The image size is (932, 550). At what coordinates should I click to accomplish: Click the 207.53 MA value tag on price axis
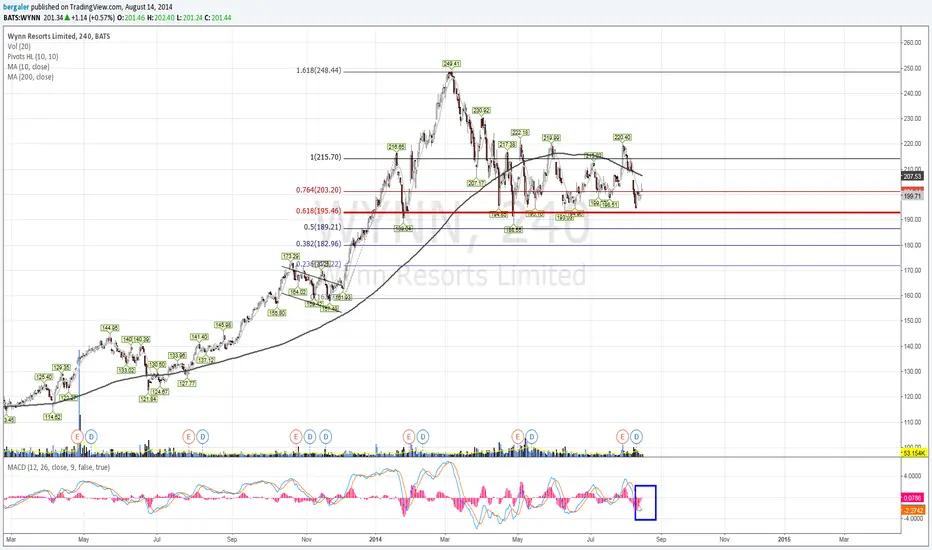coord(912,177)
